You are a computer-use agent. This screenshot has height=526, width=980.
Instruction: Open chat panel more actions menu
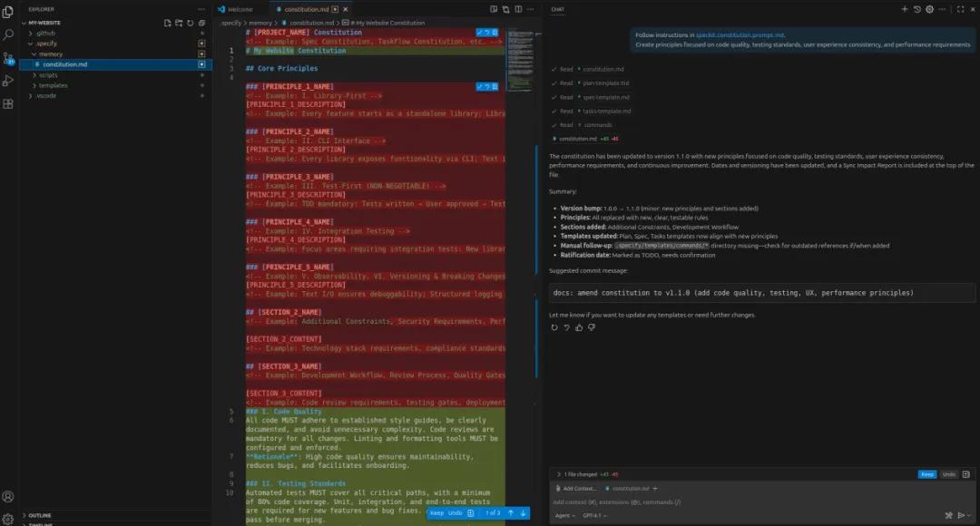click(x=942, y=9)
